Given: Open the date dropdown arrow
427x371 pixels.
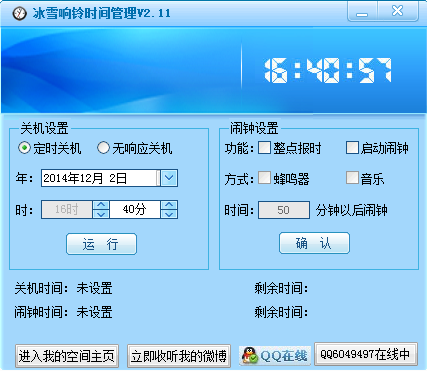Looking at the screenshot, I should [169, 178].
